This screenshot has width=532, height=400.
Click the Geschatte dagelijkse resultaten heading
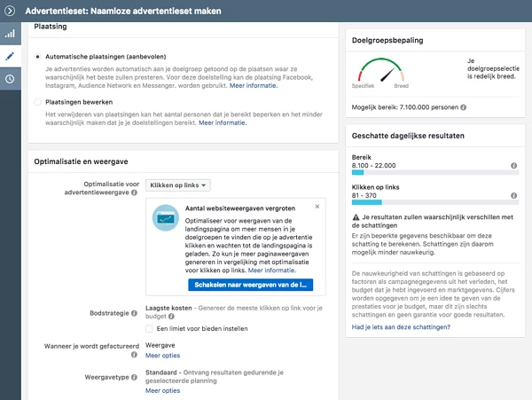408,136
